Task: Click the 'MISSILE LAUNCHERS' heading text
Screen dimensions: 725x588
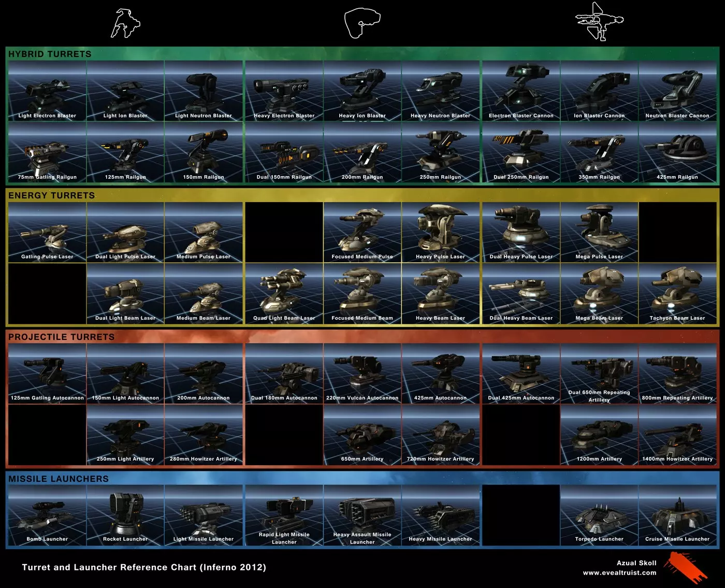Action: [59, 479]
